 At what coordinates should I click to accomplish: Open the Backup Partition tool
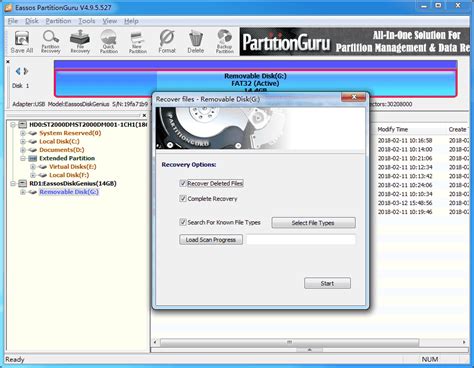click(225, 41)
